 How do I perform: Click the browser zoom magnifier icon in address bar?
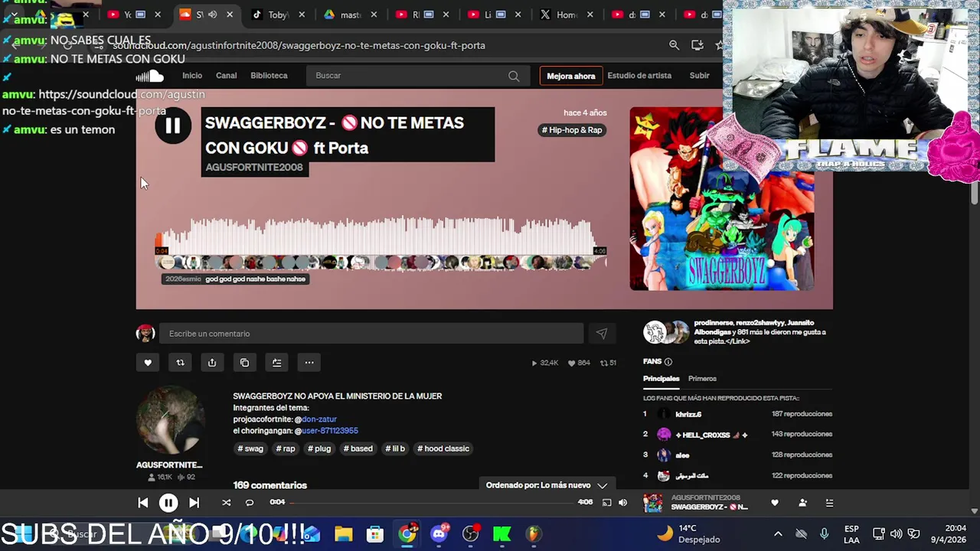click(x=674, y=45)
